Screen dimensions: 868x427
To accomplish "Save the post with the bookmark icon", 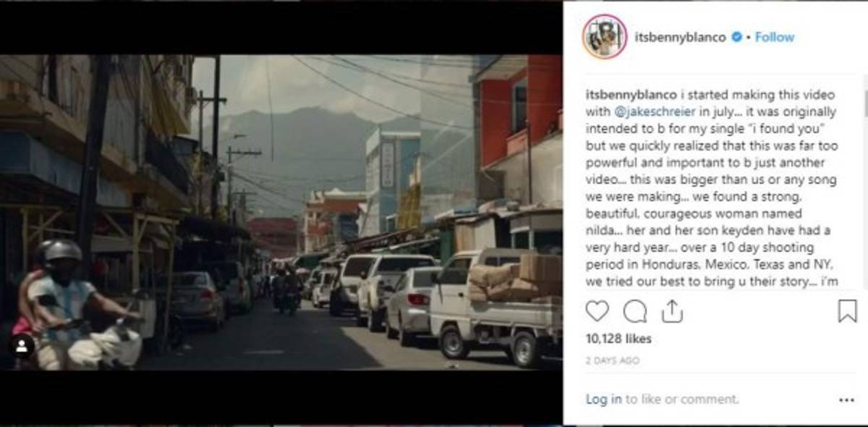I will [847, 311].
